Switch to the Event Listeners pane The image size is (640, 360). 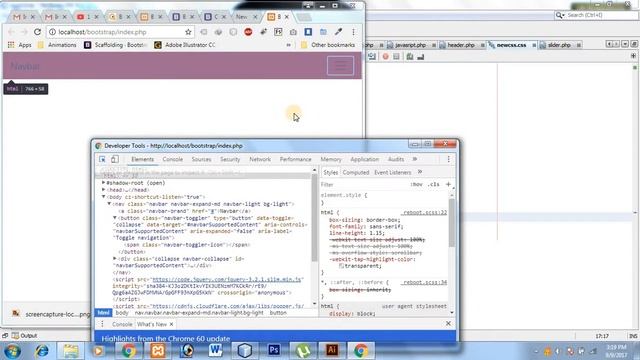coord(393,172)
